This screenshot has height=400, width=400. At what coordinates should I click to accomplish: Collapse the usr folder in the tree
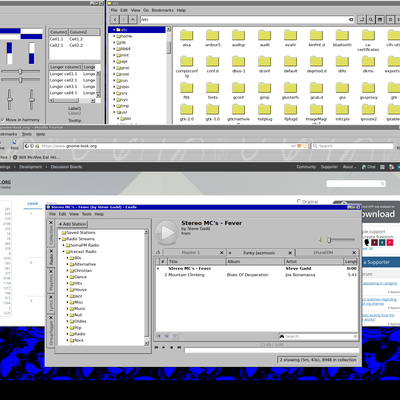coord(114,112)
